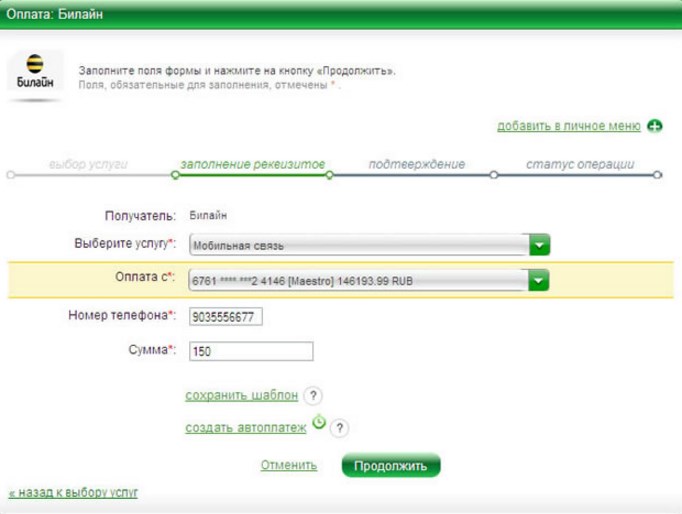Open help icon next to сохранить шаблон

point(312,396)
